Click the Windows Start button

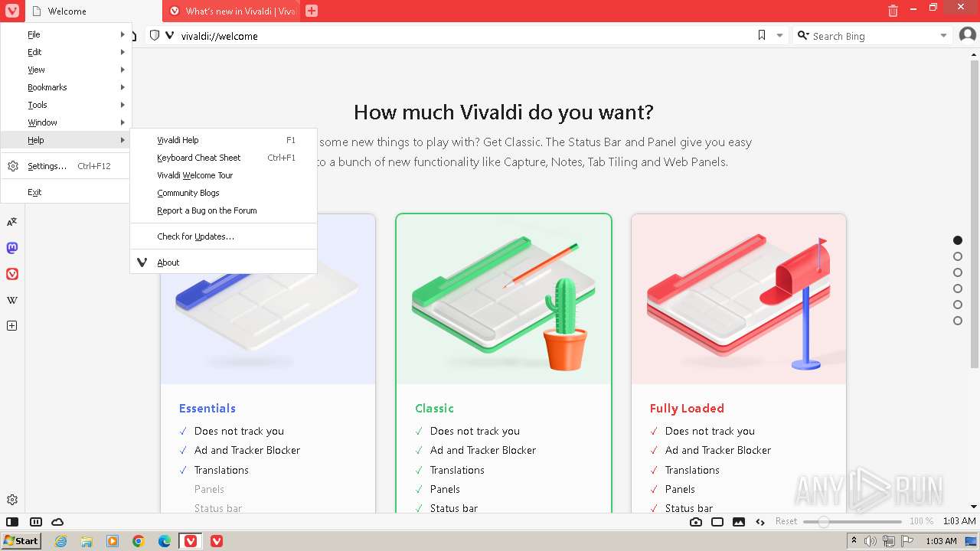[21, 541]
